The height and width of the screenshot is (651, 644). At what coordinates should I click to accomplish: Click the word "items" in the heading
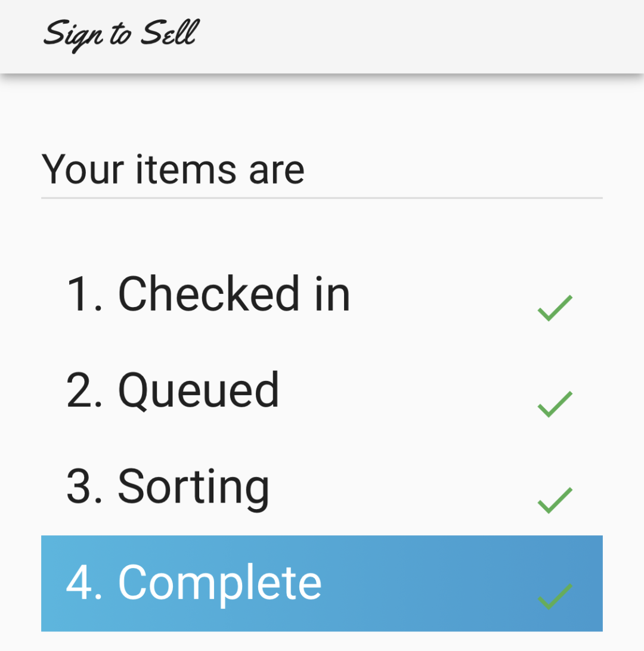pos(185,169)
